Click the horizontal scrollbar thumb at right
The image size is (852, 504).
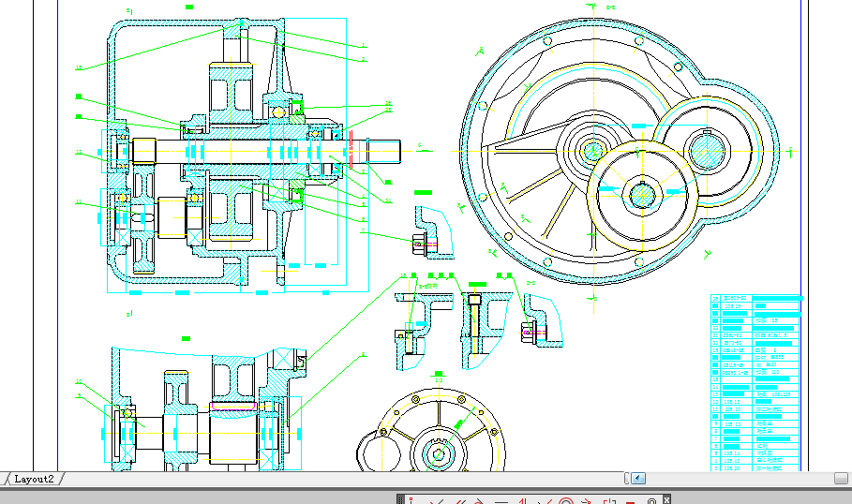[841, 478]
